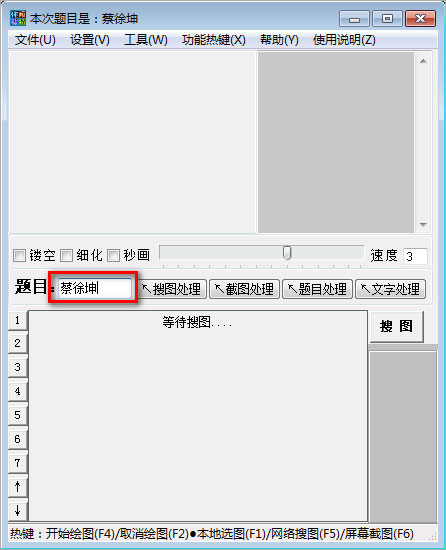Click the 搜图 search button
Screen dimensions: 446x550
pos(397,326)
